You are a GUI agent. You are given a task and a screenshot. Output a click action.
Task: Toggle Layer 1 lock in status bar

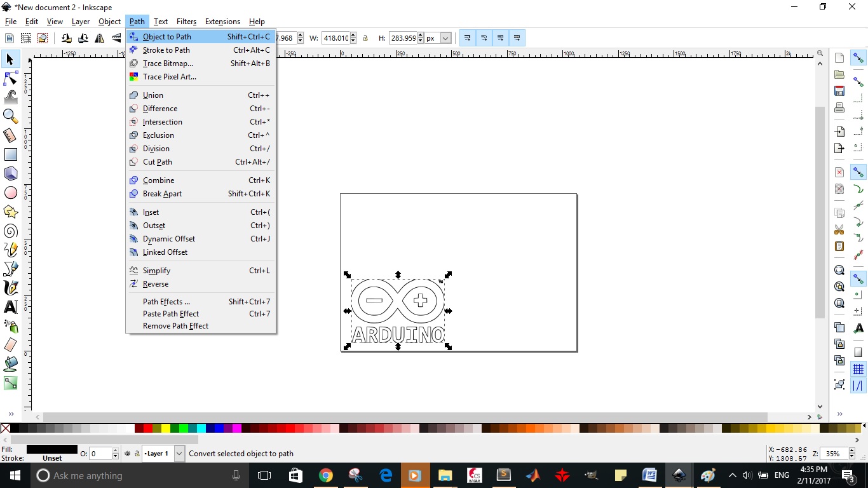point(137,454)
